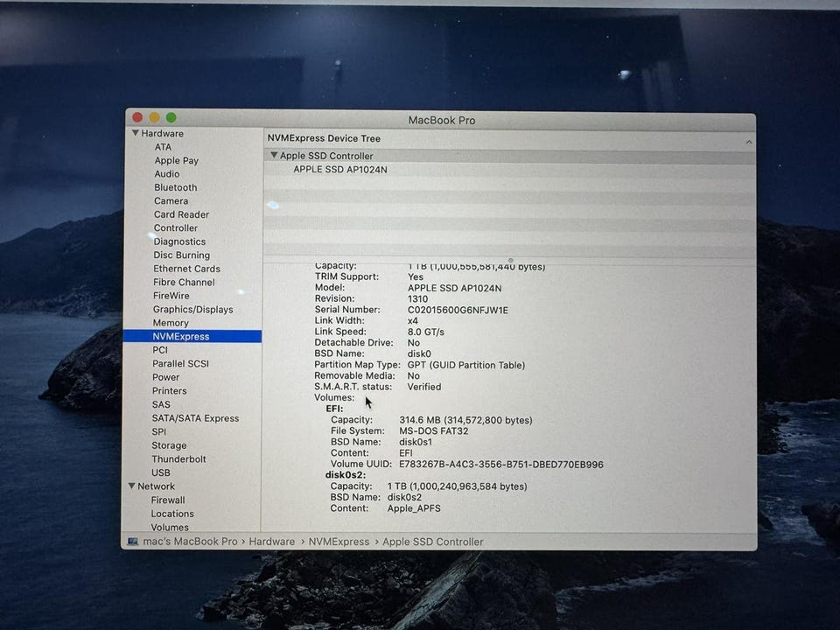
Task: Collapse the Apple SSD Controller triangle
Action: point(274,156)
